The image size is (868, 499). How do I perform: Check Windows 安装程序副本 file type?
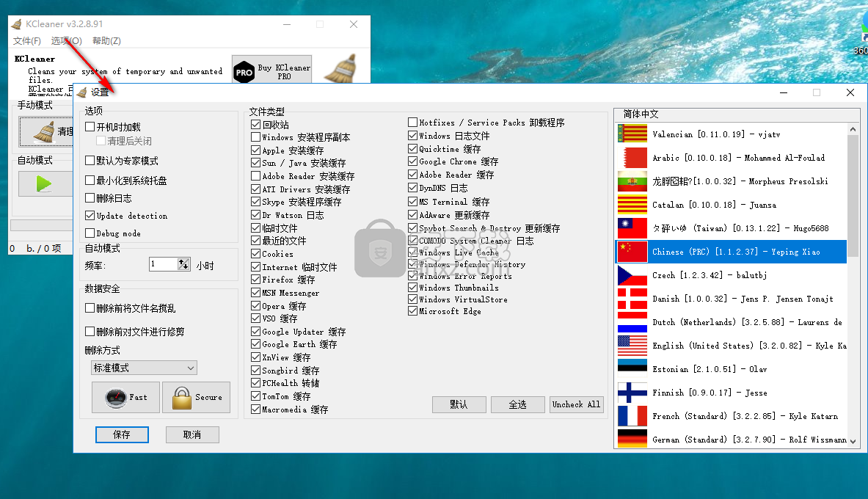pos(256,136)
